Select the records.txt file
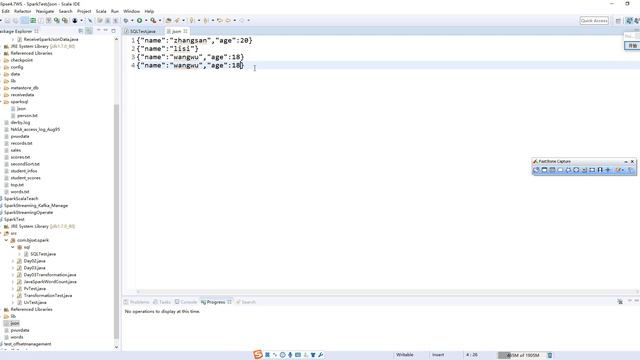 click(21, 143)
